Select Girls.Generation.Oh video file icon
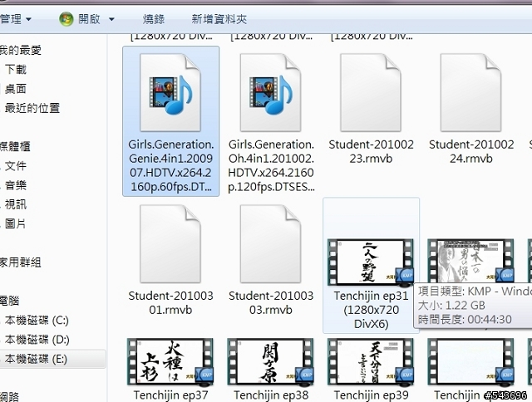This screenshot has height=402, width=532. [271, 92]
